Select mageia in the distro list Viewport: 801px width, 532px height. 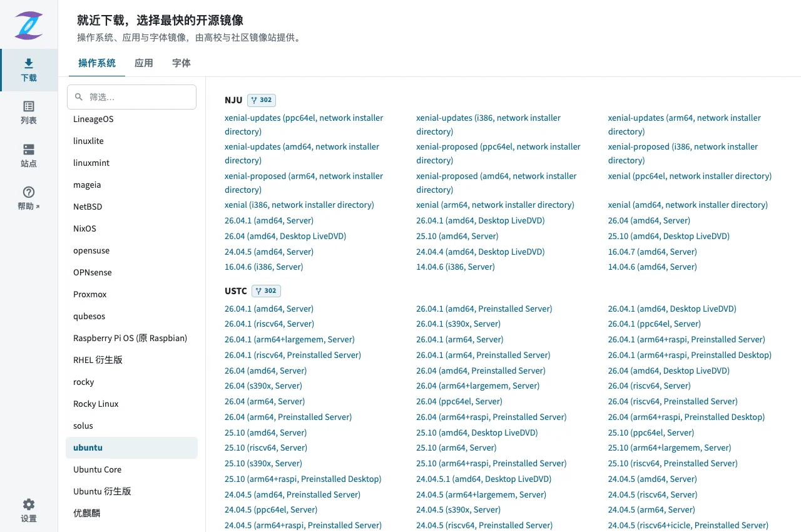tap(131, 185)
